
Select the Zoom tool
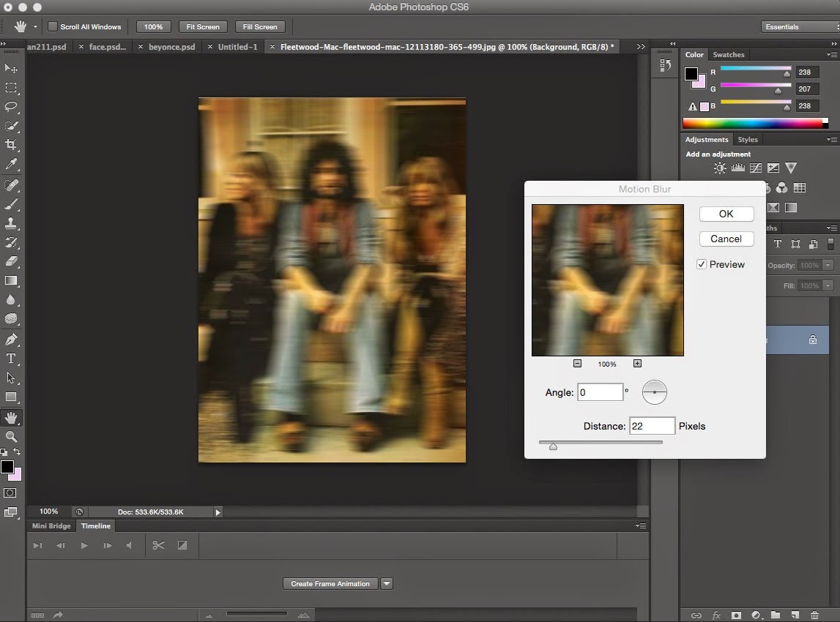pos(11,437)
